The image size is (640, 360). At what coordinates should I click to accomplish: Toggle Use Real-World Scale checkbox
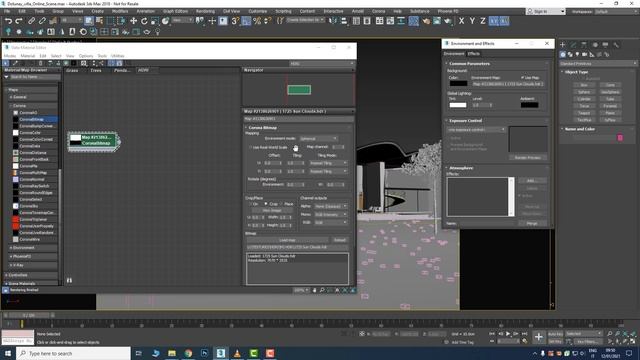251,147
